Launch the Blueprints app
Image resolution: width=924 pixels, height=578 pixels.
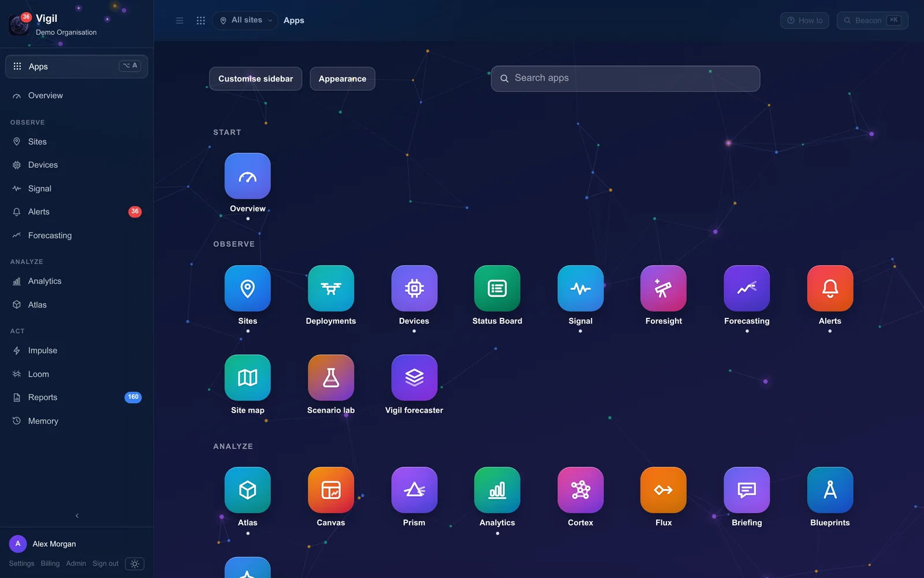[830, 490]
